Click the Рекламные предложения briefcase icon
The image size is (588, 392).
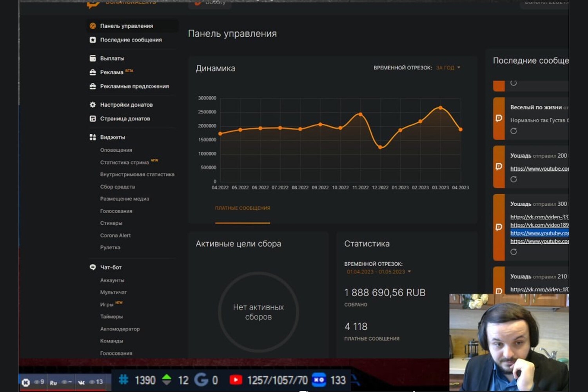click(x=93, y=86)
